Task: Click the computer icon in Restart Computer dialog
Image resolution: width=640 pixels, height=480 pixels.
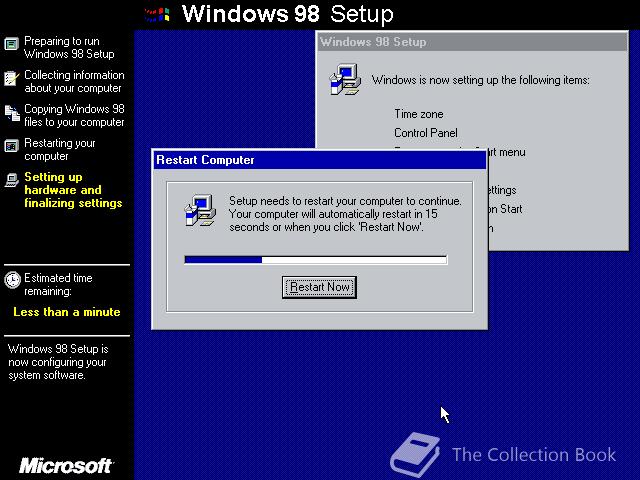Action: (200, 210)
